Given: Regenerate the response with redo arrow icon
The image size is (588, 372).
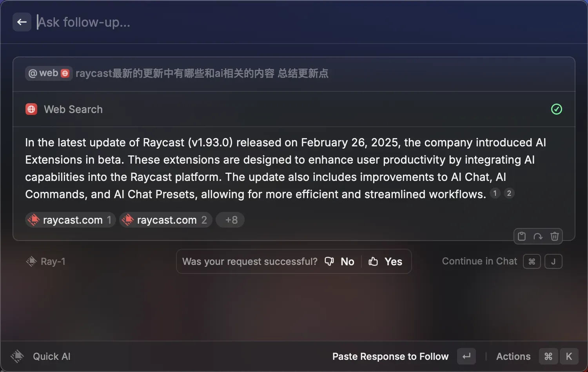Looking at the screenshot, I should point(538,236).
